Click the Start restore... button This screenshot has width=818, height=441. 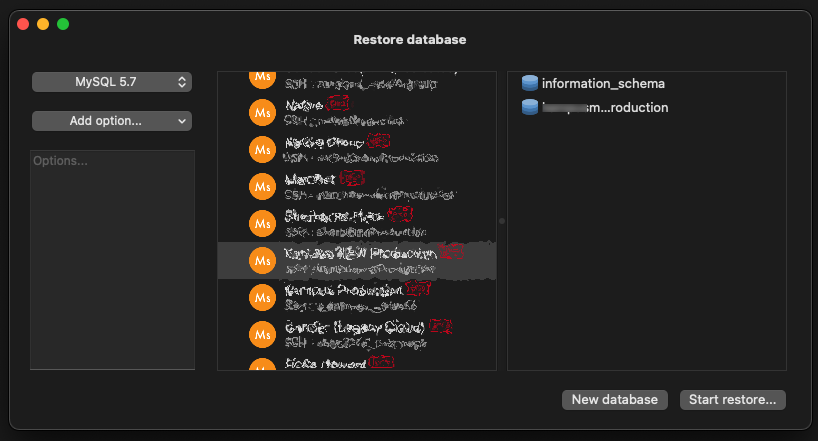pos(732,400)
